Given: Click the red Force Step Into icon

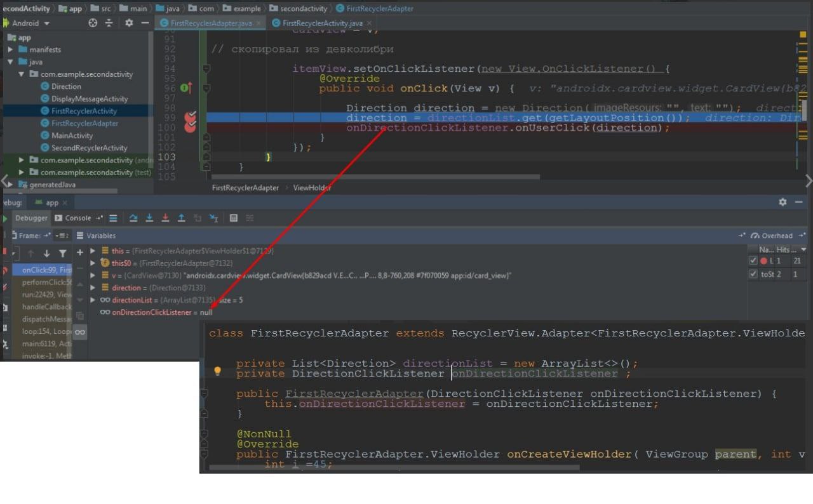Looking at the screenshot, I should click(x=165, y=218).
